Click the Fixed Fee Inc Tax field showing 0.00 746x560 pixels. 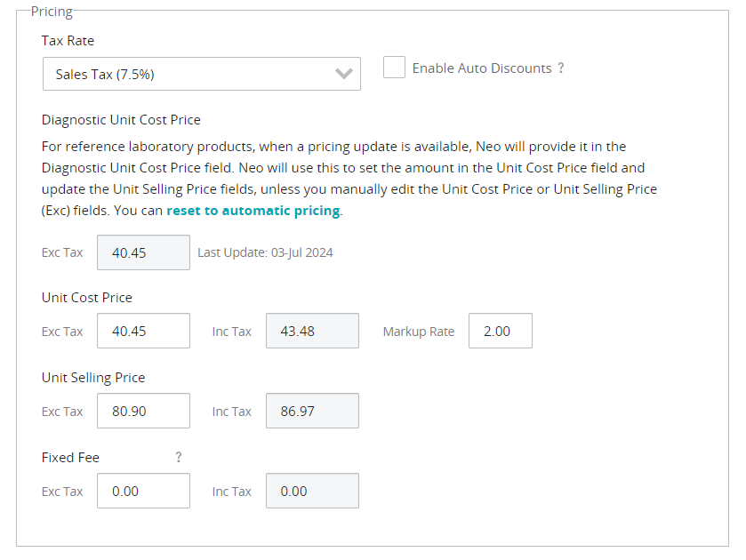point(312,491)
